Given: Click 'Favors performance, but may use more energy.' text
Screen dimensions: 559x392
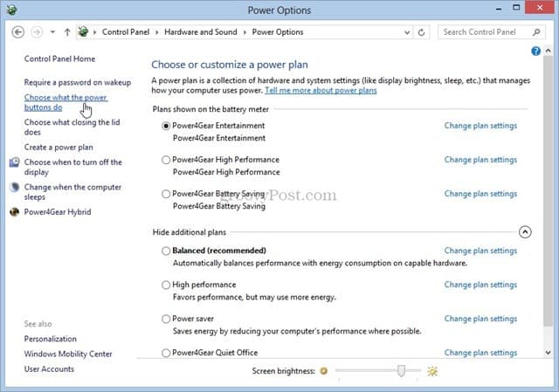Looking at the screenshot, I should click(x=254, y=297).
